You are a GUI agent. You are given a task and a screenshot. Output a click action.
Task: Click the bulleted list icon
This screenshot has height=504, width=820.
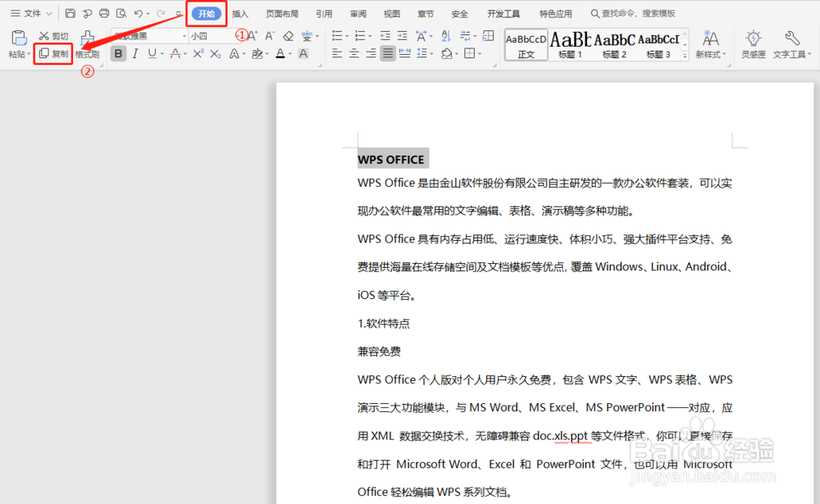337,36
